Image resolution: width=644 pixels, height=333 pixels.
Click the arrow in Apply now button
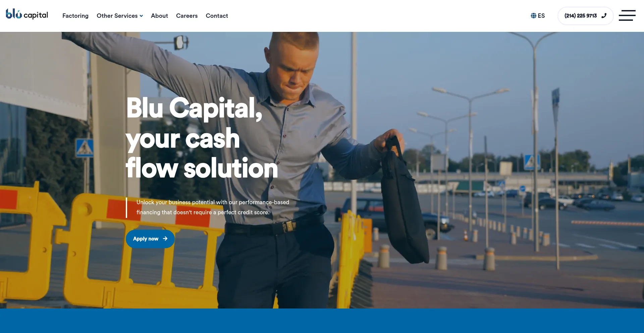click(165, 239)
